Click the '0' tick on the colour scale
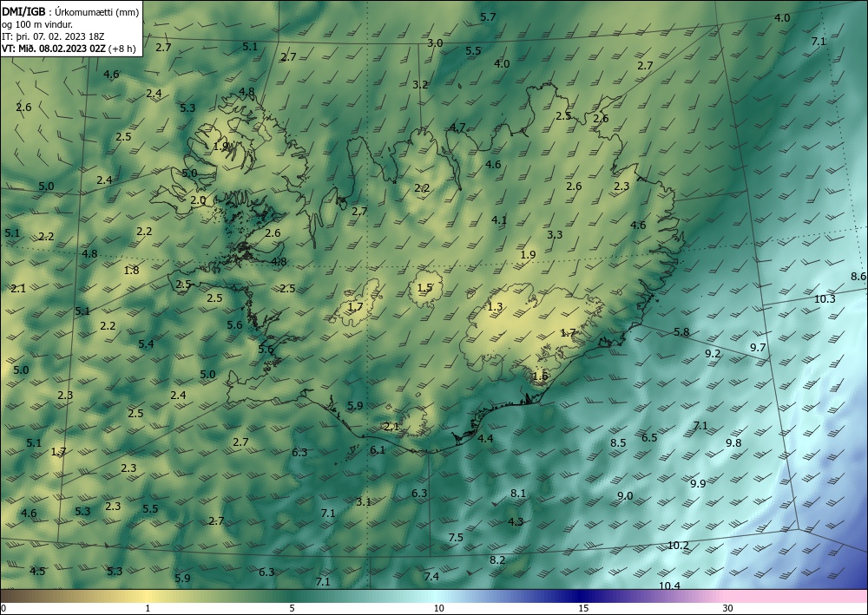This screenshot has width=868, height=615. tap(3, 608)
